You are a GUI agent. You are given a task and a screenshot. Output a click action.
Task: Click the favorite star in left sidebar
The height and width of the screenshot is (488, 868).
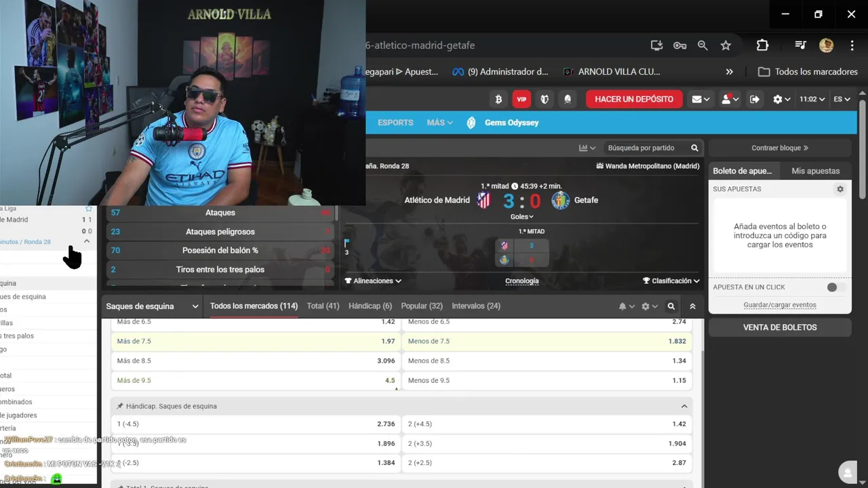click(x=88, y=208)
